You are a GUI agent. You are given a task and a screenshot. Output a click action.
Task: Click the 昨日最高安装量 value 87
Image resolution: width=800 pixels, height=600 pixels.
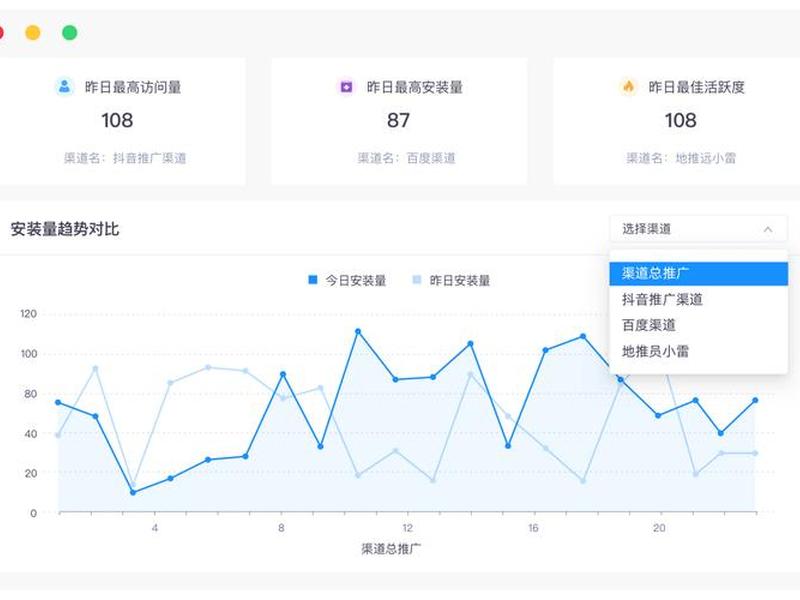coord(398,120)
